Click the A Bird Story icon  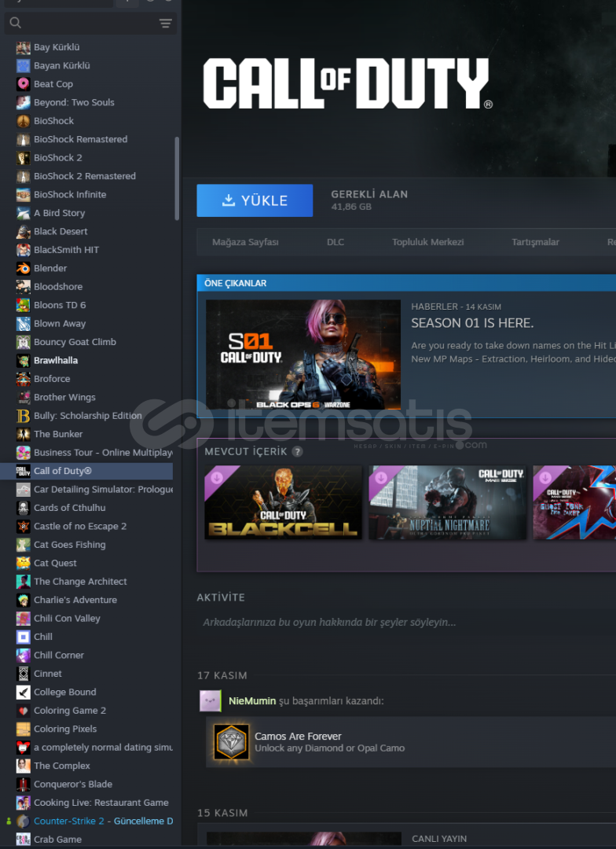24,213
